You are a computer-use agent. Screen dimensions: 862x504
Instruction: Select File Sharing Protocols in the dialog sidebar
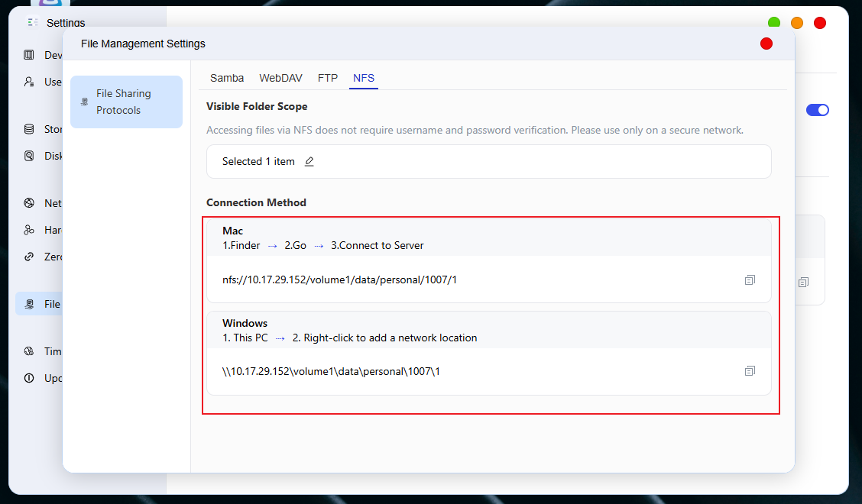pos(126,102)
